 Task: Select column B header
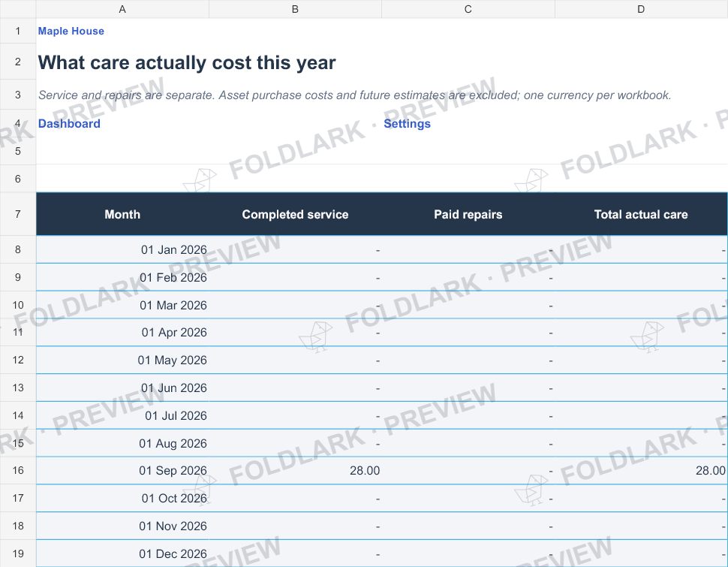tap(295, 9)
